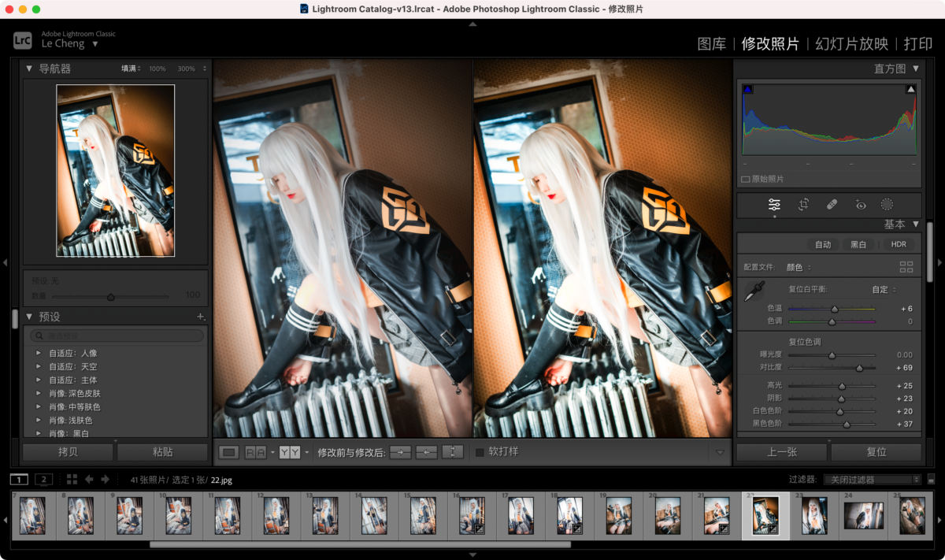Convert with the 黑白 button
Image resolution: width=945 pixels, height=560 pixels.
click(858, 245)
